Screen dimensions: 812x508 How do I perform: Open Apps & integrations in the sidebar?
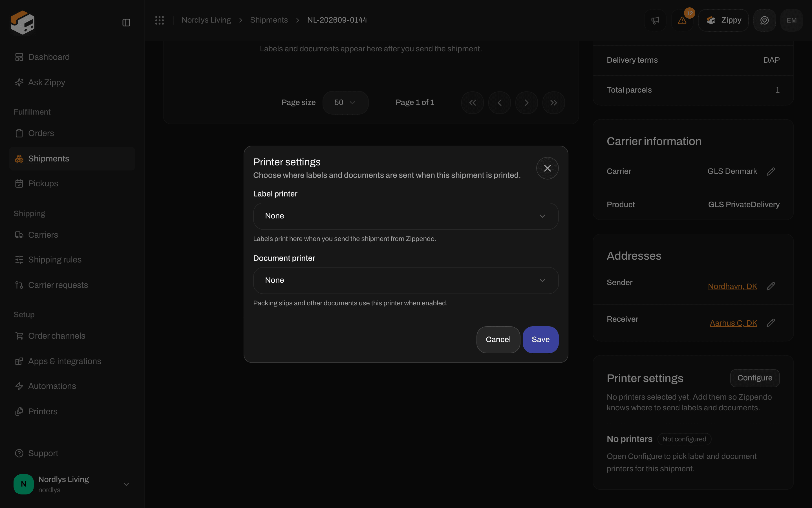(x=72, y=362)
